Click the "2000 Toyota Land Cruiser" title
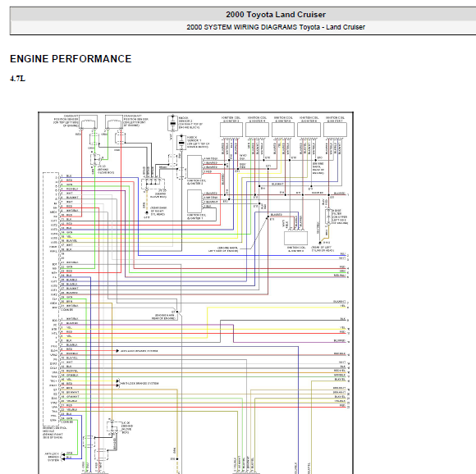Image resolution: width=476 pixels, height=474 pixels. (x=275, y=15)
